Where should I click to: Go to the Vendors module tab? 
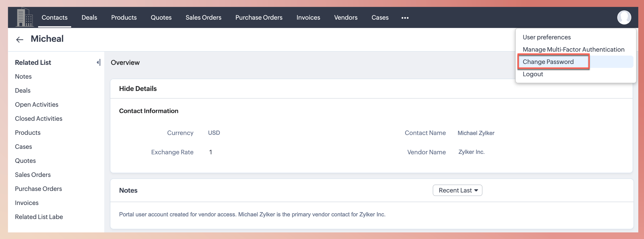(345, 17)
